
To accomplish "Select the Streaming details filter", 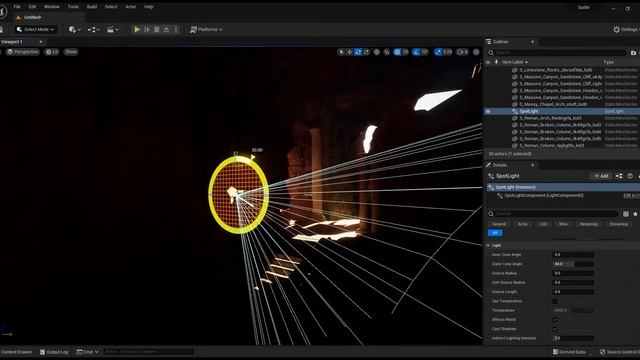I will tap(618, 224).
